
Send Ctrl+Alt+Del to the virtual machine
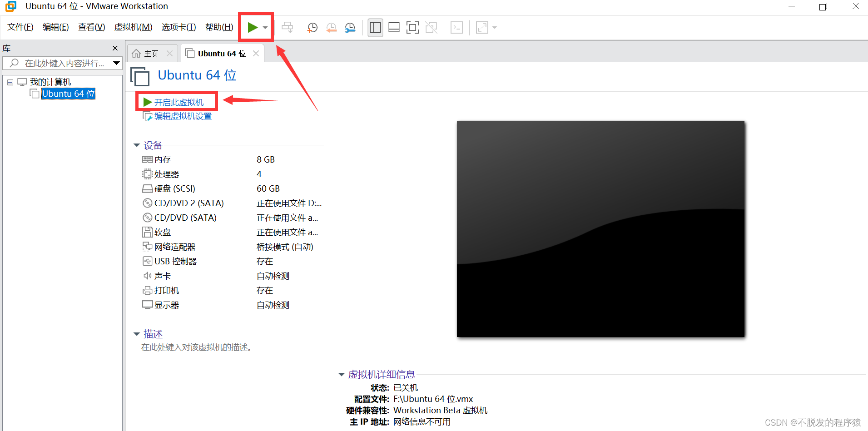tap(456, 27)
